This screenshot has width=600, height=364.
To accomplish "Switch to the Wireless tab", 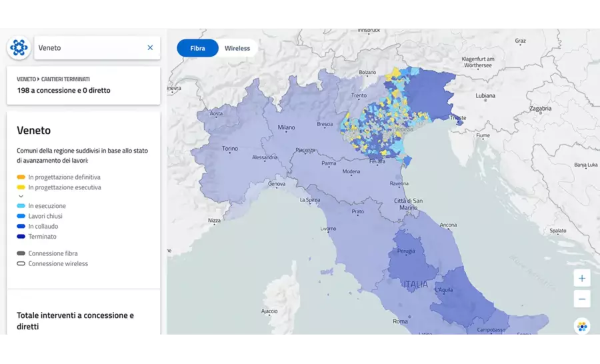I will [x=237, y=48].
